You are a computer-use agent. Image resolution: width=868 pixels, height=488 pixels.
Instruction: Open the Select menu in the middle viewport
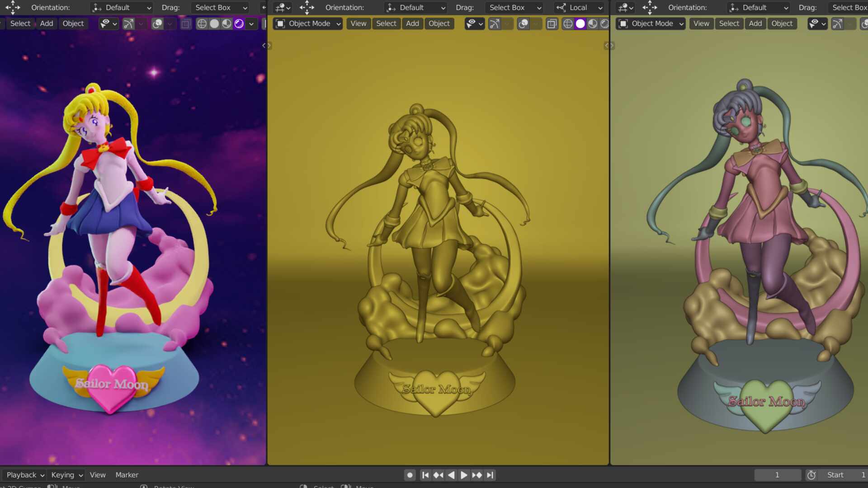coord(386,23)
